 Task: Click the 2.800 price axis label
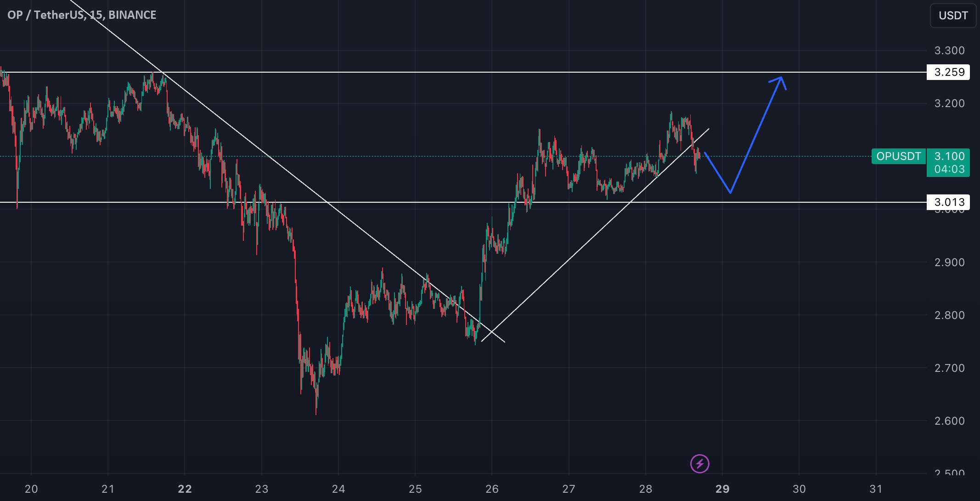click(x=949, y=315)
